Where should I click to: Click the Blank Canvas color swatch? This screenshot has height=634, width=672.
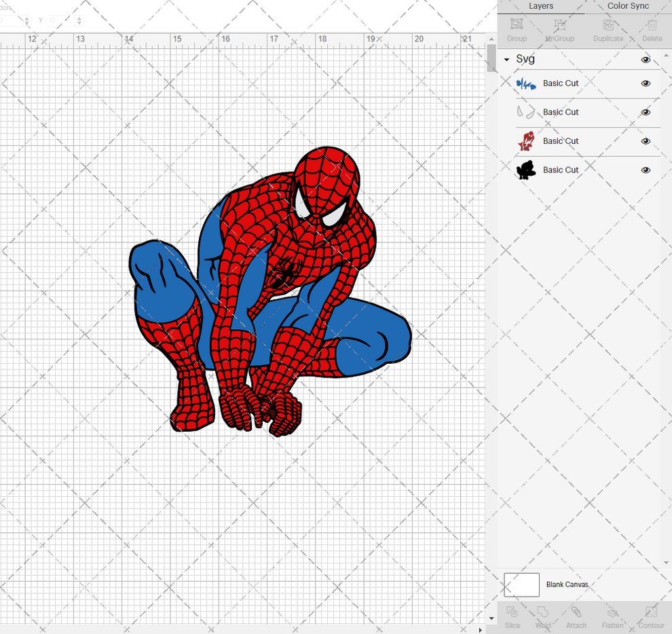(x=521, y=584)
